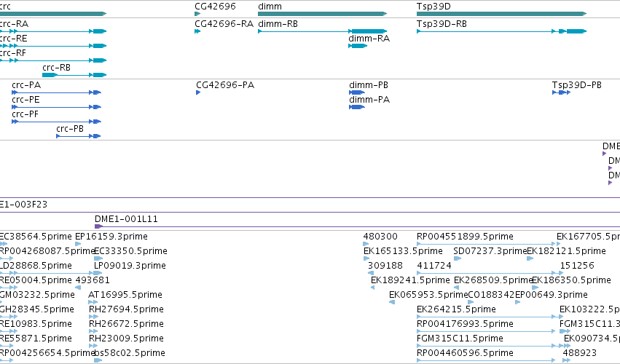Click the EK165133.5prime EST arrow

(x=366, y=259)
